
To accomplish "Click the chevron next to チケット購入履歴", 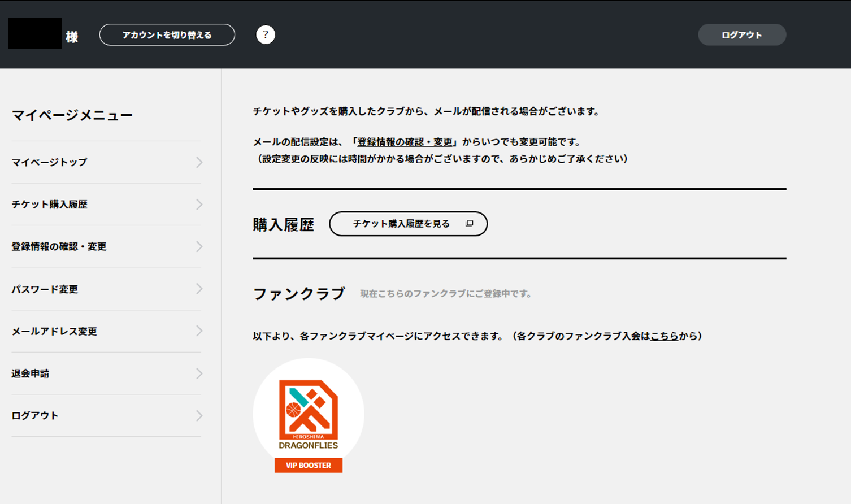I will [199, 205].
